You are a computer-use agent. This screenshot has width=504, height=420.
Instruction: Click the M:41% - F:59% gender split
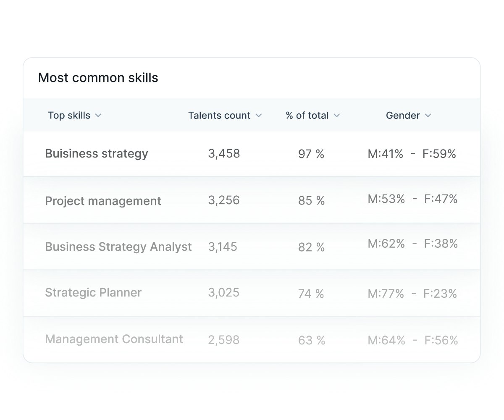[x=412, y=154]
